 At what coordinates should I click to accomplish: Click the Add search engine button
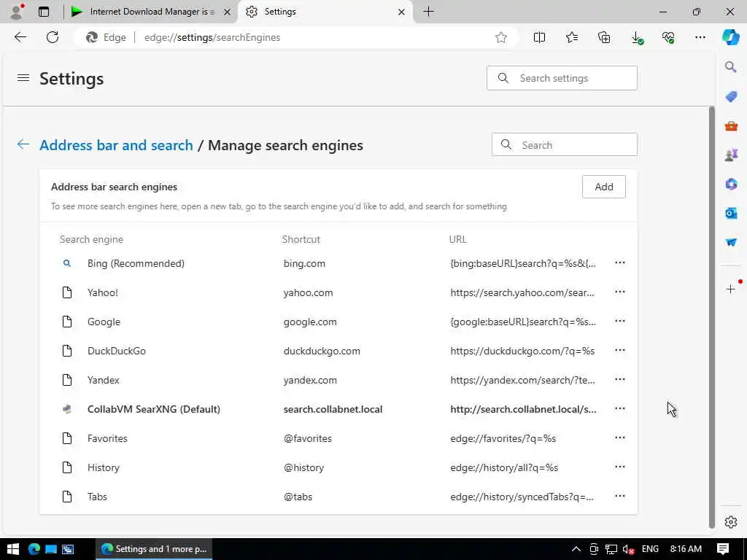tap(603, 187)
